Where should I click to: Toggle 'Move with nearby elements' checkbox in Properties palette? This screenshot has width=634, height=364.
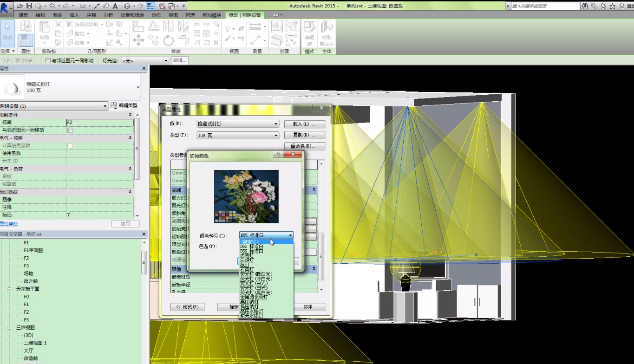point(70,130)
